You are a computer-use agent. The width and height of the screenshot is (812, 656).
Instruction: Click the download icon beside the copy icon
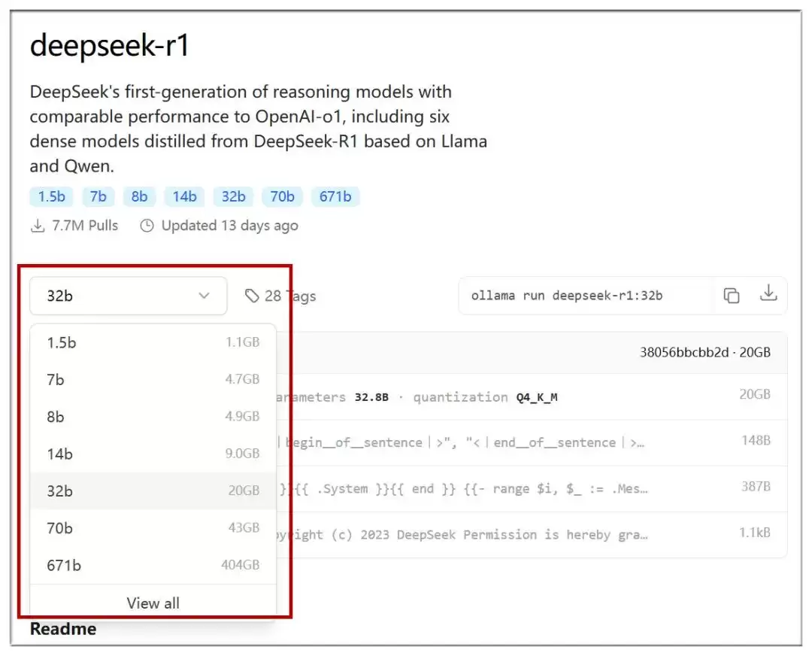point(768,296)
